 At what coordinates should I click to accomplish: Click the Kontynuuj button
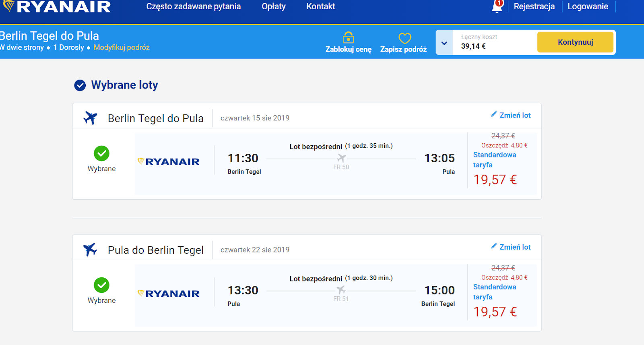pos(575,42)
